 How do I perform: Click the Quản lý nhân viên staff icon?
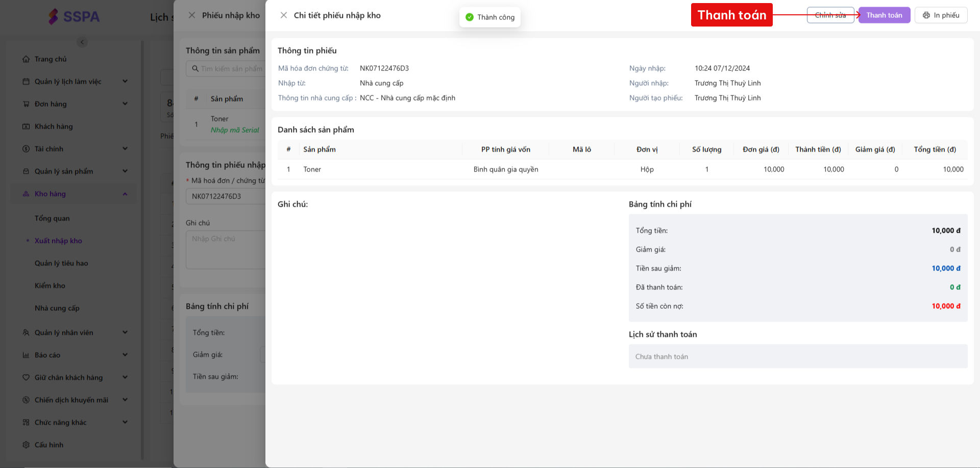(26, 333)
